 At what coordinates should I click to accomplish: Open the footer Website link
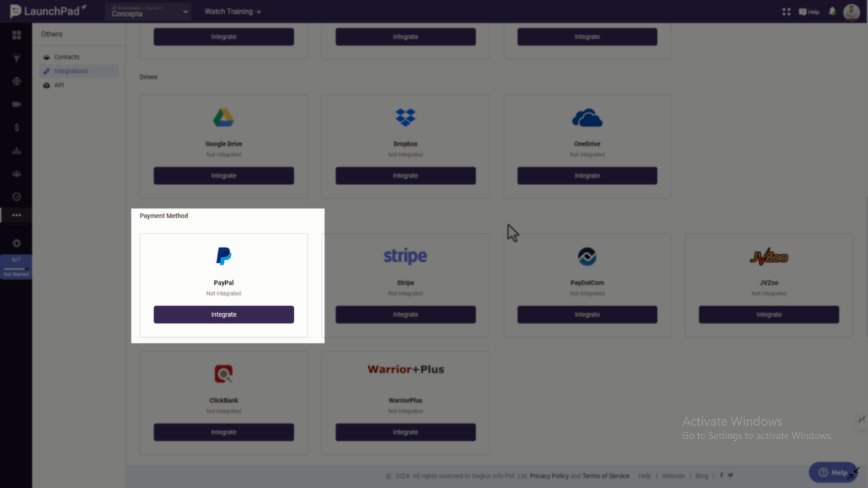coord(673,476)
